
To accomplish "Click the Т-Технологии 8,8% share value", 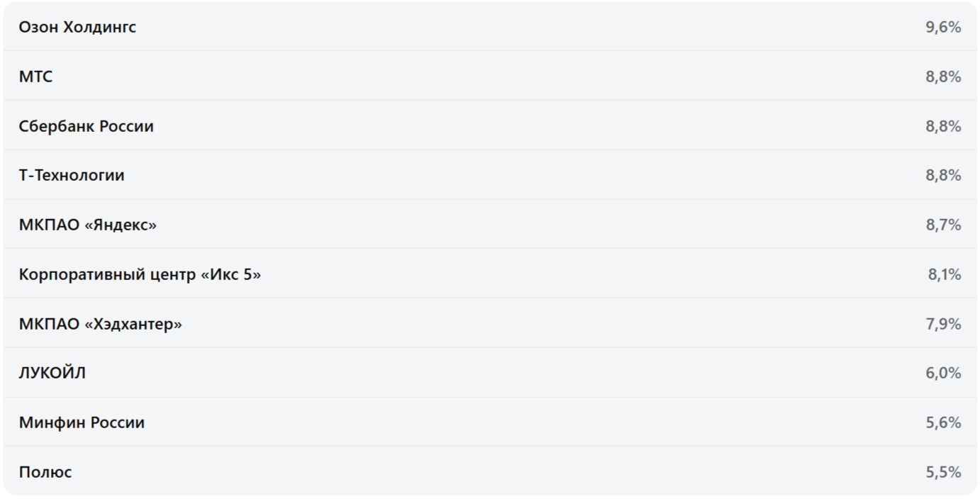I will [943, 175].
